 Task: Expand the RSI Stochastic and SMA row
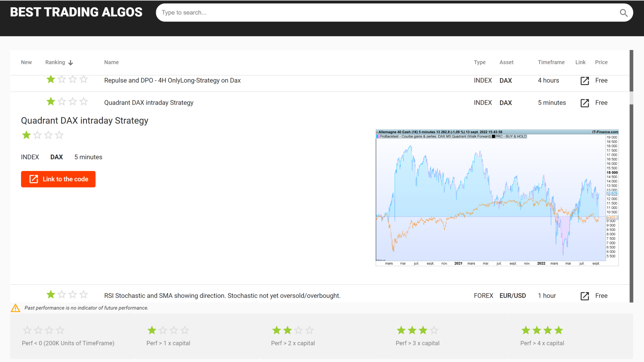click(x=222, y=296)
